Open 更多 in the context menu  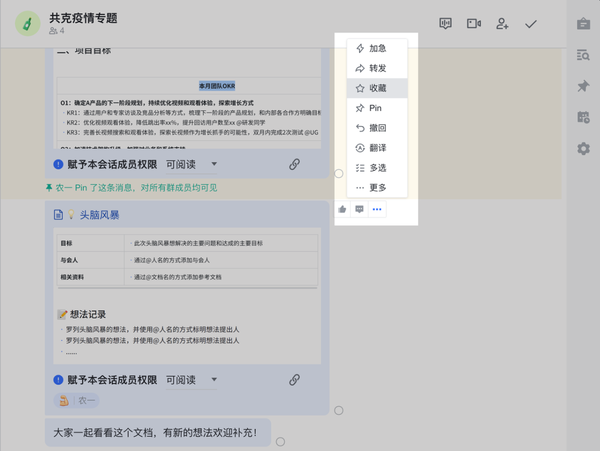tap(377, 187)
